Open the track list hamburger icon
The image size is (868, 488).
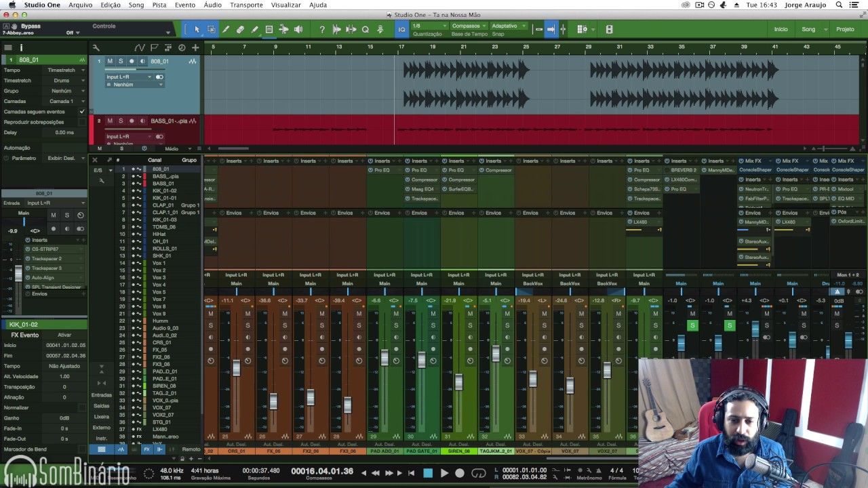coord(8,47)
